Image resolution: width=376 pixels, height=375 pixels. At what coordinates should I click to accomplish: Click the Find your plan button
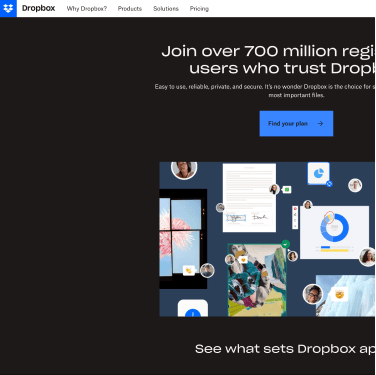[296, 124]
